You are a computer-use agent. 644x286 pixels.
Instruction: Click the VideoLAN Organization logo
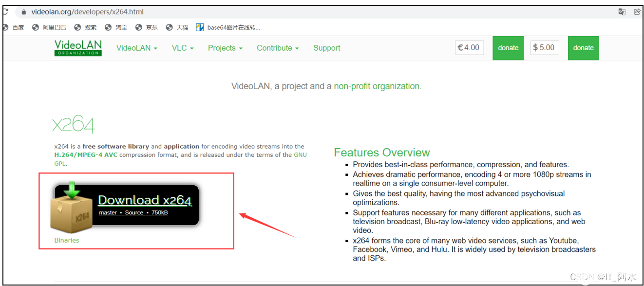tap(78, 48)
